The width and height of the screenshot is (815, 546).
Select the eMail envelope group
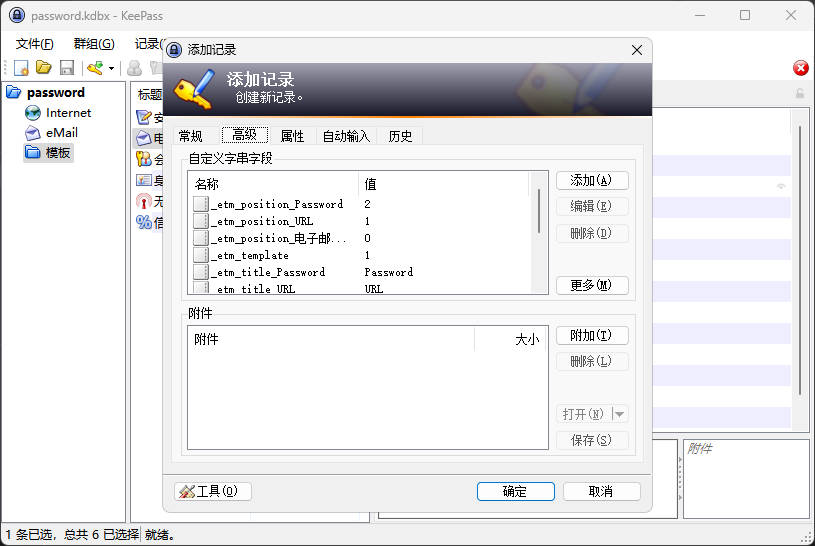tap(61, 132)
